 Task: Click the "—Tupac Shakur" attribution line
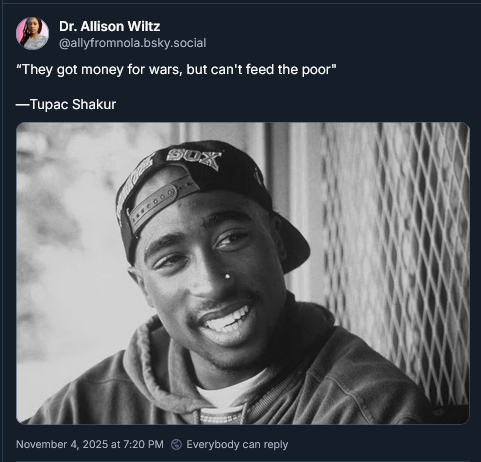click(66, 104)
